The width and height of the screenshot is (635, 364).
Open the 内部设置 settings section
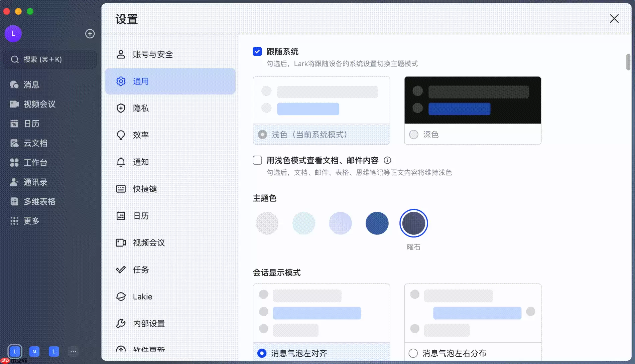tap(148, 323)
